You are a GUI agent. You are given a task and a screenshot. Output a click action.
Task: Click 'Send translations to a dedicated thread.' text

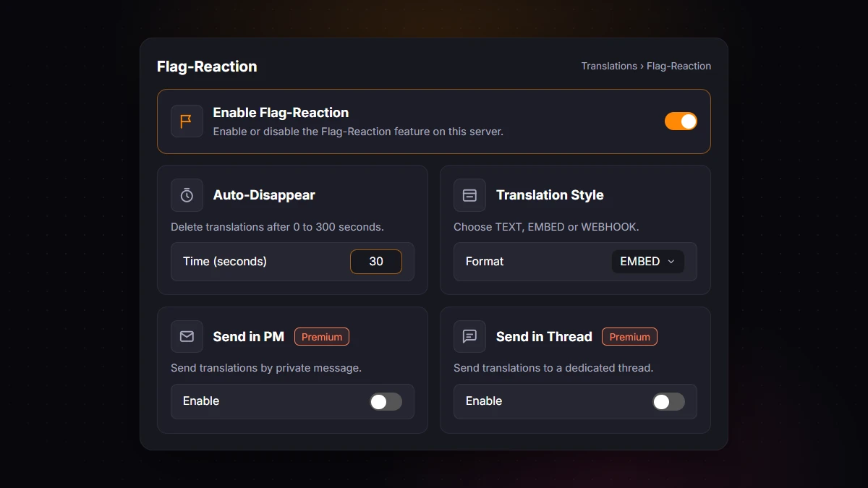(553, 368)
